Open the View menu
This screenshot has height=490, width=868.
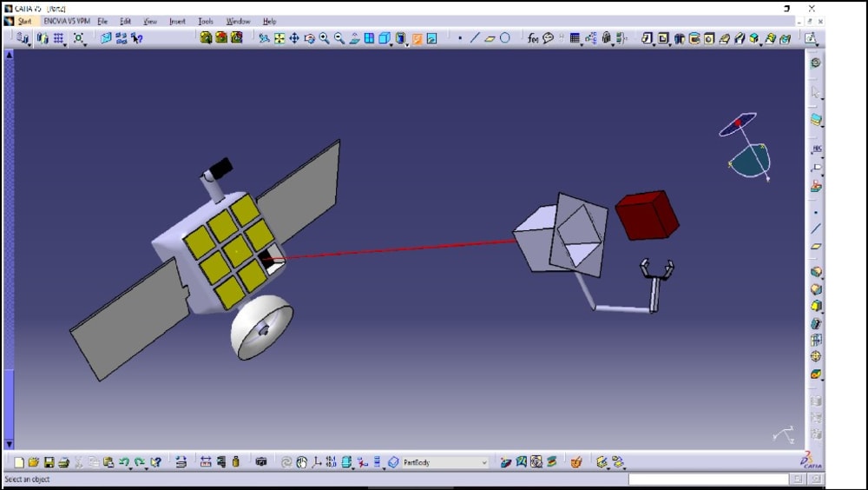click(x=150, y=21)
